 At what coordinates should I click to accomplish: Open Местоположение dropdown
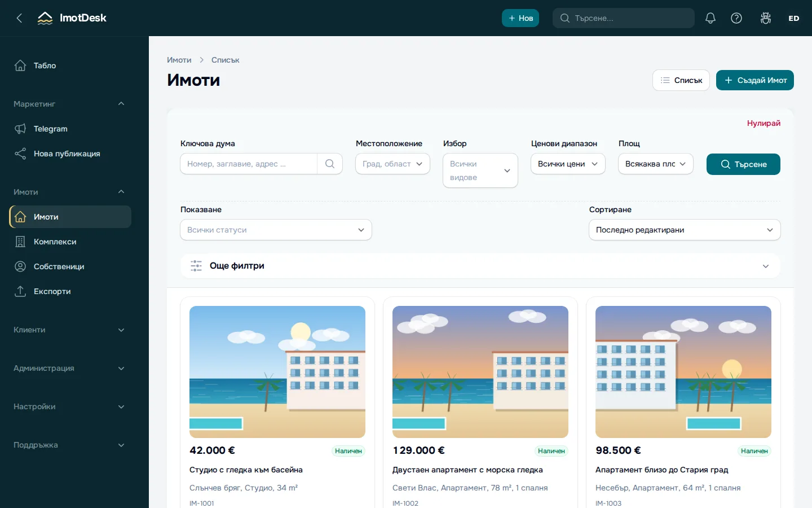[x=392, y=164]
